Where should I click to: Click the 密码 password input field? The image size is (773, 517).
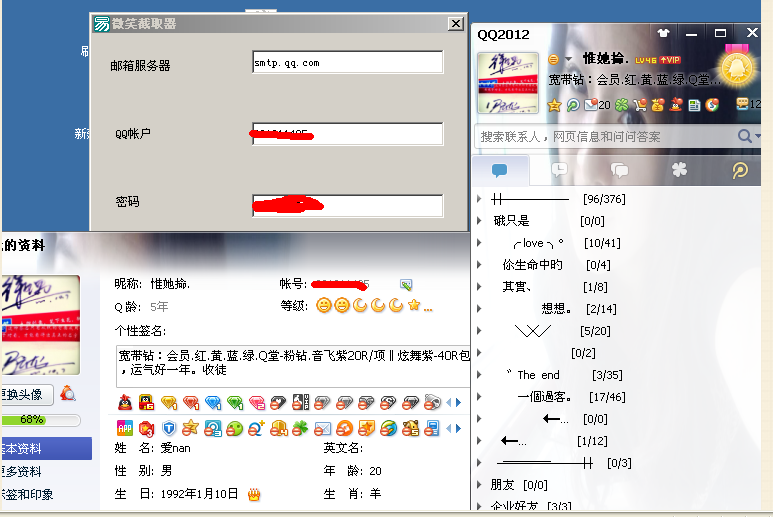point(348,206)
